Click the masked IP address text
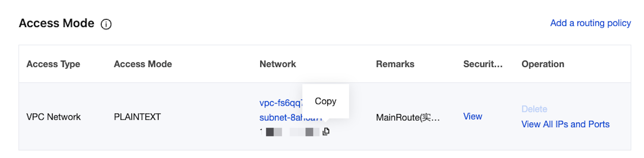The image size is (644, 158). pyautogui.click(x=290, y=132)
